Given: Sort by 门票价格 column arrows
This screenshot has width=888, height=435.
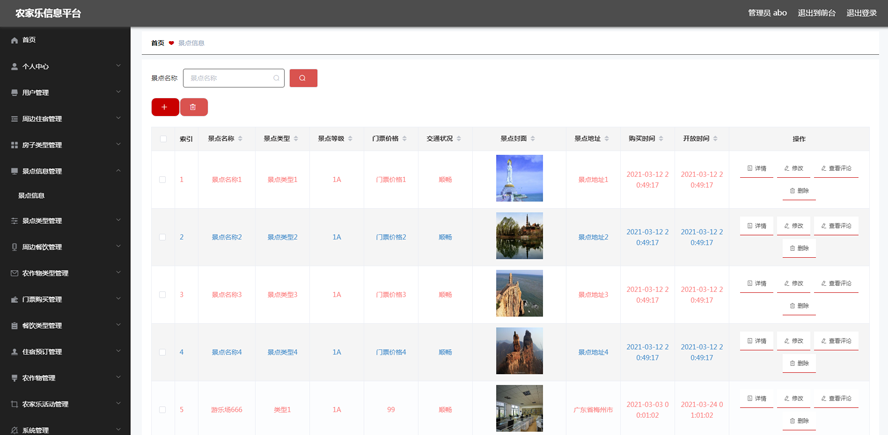Looking at the screenshot, I should (404, 139).
